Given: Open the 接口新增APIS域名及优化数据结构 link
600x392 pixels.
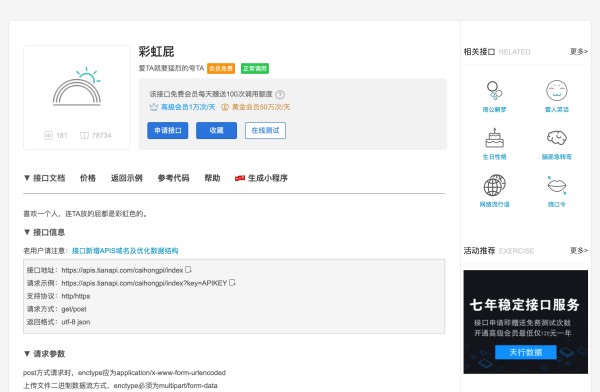Looking at the screenshot, I should point(125,251).
